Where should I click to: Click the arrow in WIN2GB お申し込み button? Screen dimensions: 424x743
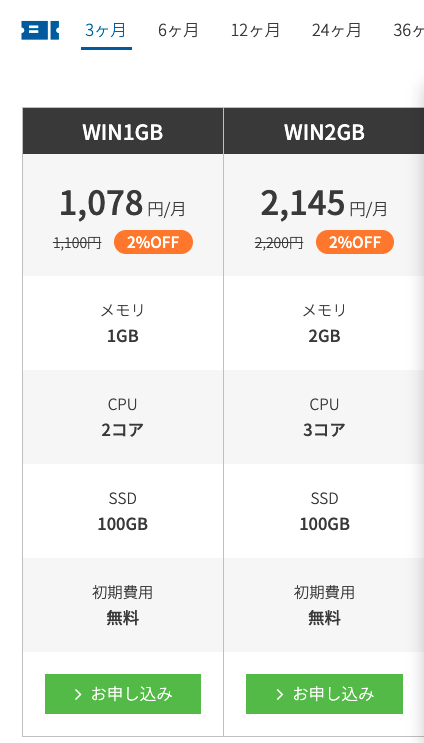point(280,694)
